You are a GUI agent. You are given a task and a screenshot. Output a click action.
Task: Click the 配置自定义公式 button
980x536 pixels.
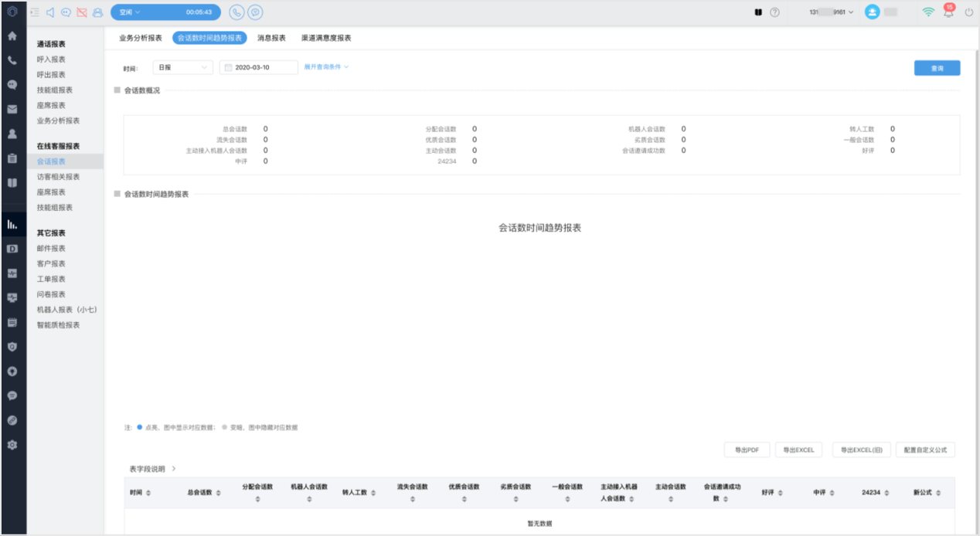pyautogui.click(x=926, y=449)
